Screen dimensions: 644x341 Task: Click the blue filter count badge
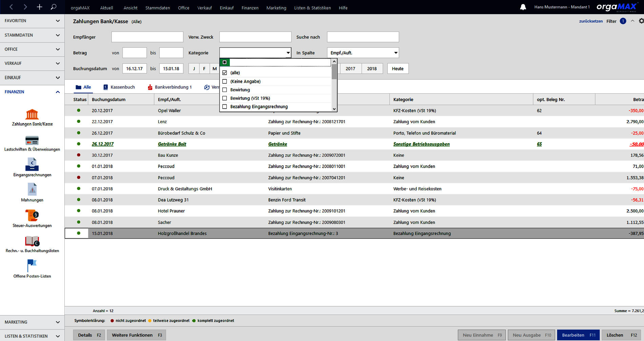point(623,21)
